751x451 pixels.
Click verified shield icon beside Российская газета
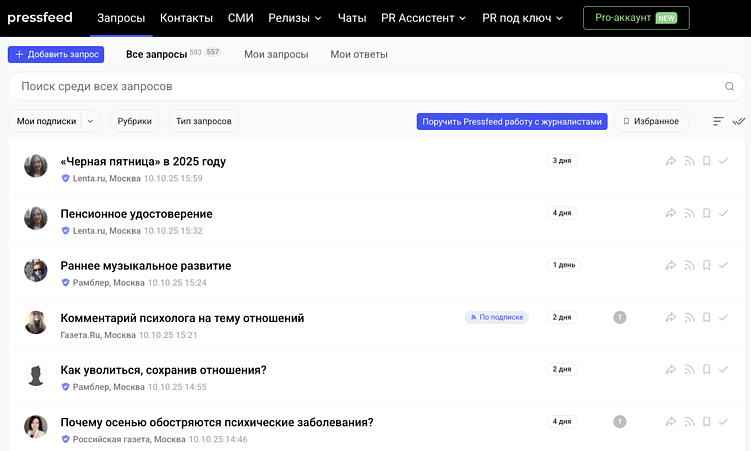(66, 439)
